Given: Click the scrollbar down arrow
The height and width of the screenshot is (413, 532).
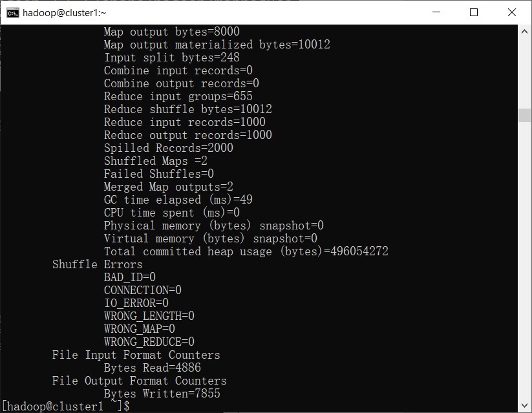Looking at the screenshot, I should point(524,407).
